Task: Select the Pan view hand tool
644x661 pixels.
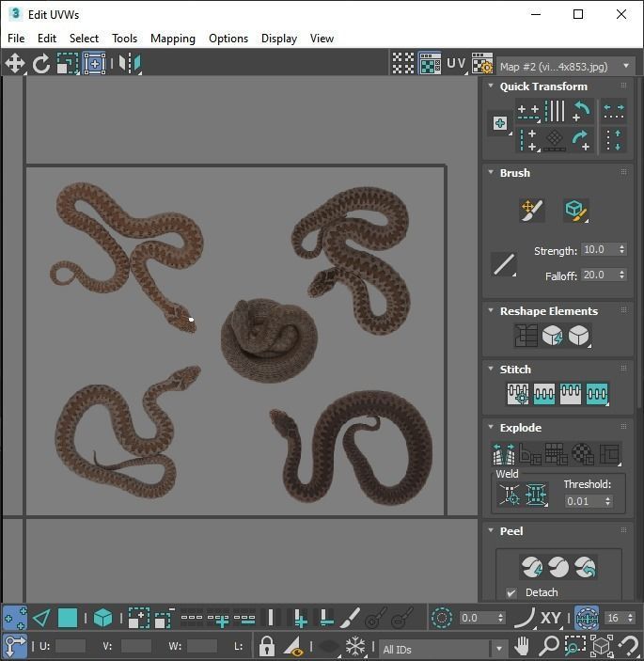Action: click(522, 646)
